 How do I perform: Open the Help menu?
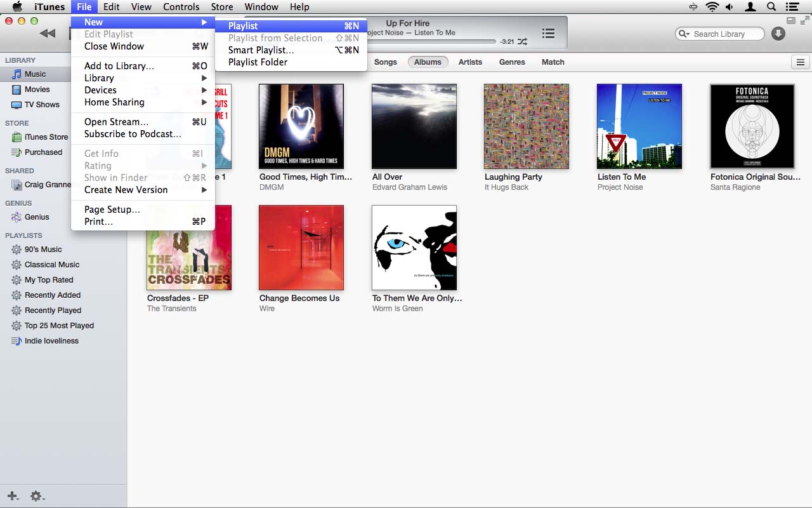pos(299,7)
